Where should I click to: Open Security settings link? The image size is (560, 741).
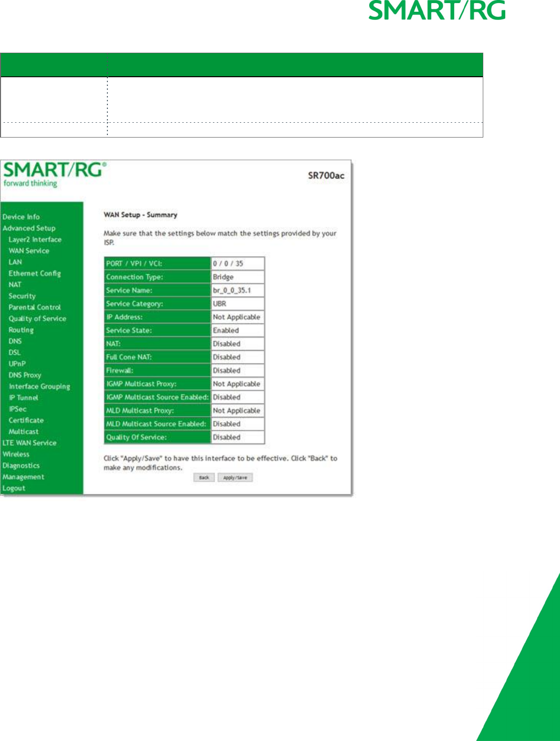click(x=22, y=296)
